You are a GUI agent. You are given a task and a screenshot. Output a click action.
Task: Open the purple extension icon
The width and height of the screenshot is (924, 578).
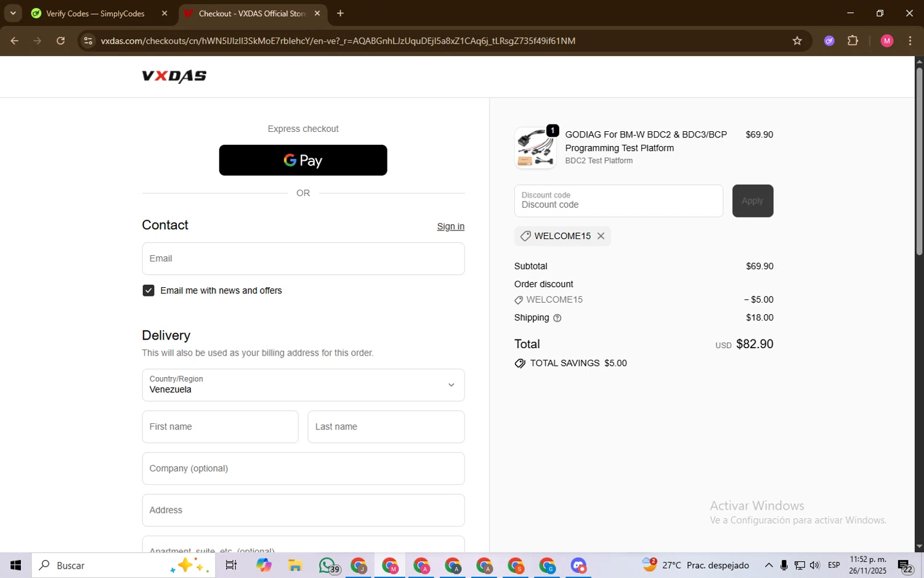coord(829,41)
